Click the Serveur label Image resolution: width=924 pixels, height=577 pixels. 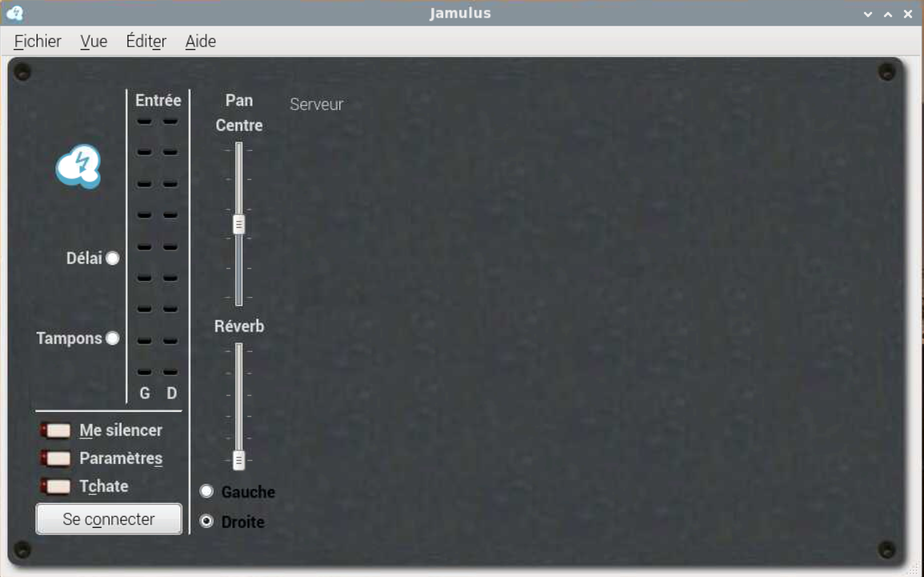[x=316, y=105]
